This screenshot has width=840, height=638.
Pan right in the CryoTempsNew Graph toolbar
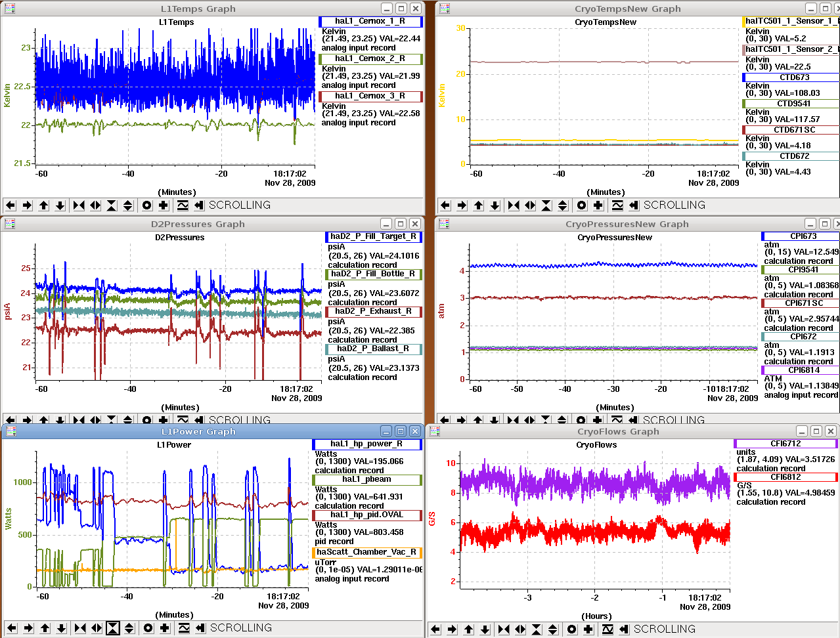(462, 205)
